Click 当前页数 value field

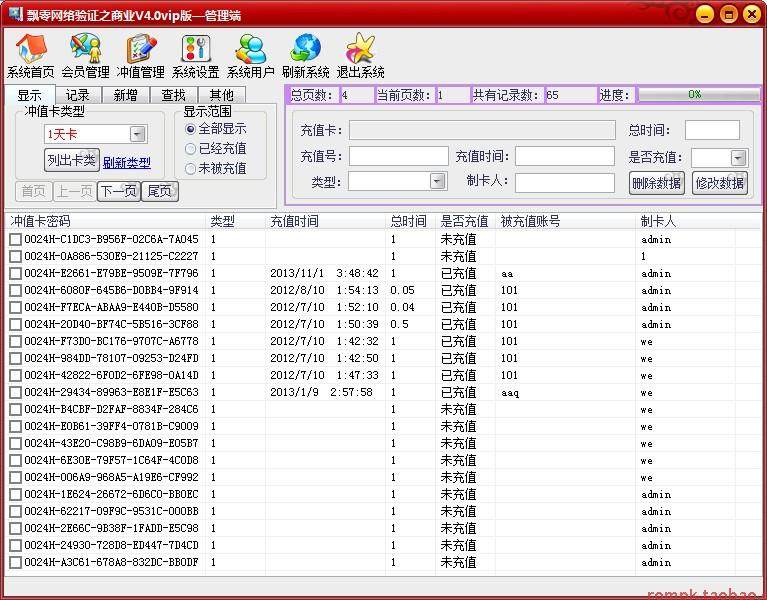coord(452,95)
